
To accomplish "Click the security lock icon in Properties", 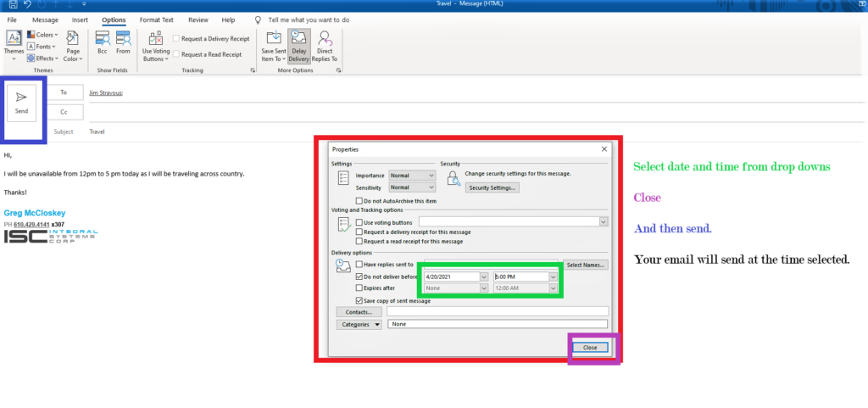I will 454,177.
